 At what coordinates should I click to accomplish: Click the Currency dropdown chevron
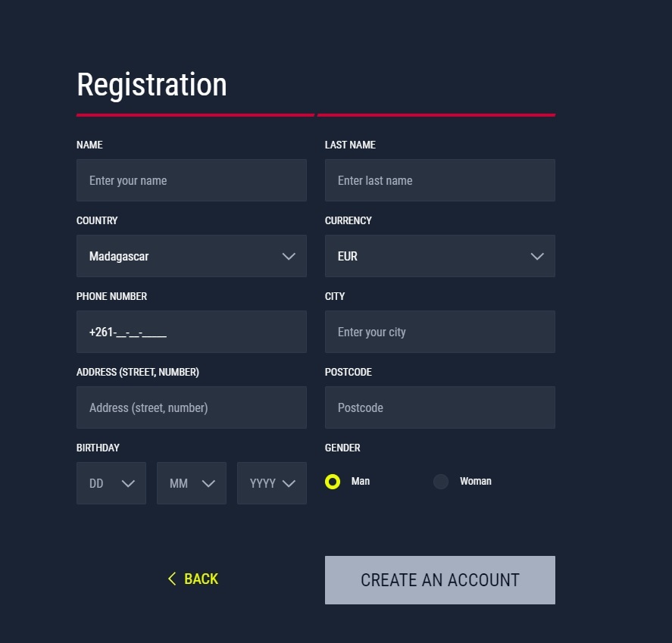537,256
